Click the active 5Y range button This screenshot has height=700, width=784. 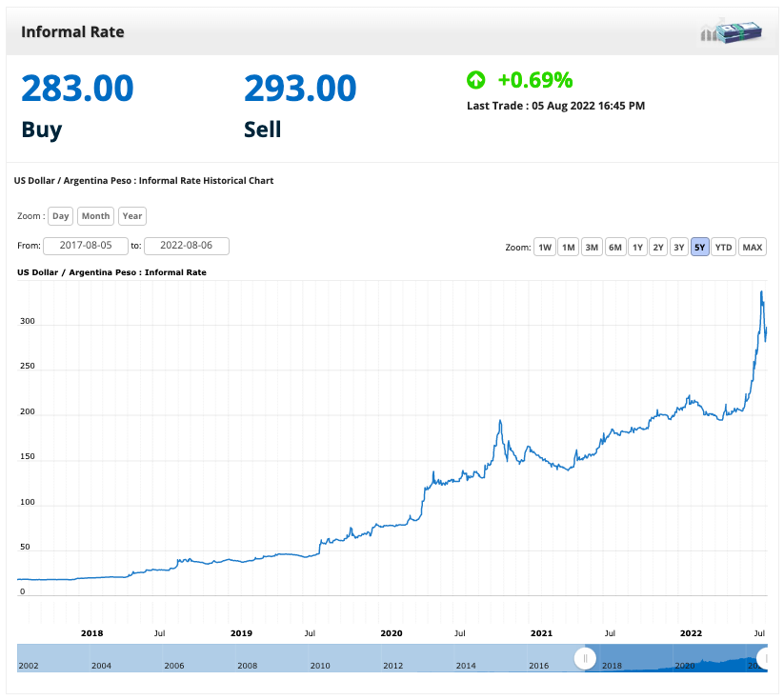tap(700, 248)
